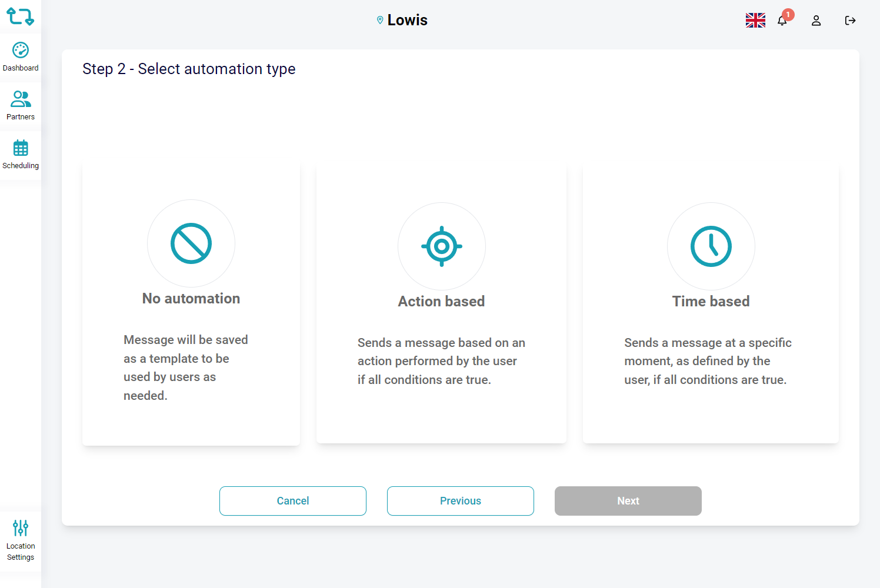Viewport: 880px width, 588px height.
Task: Click the app logo arrows icon
Action: 20,16
